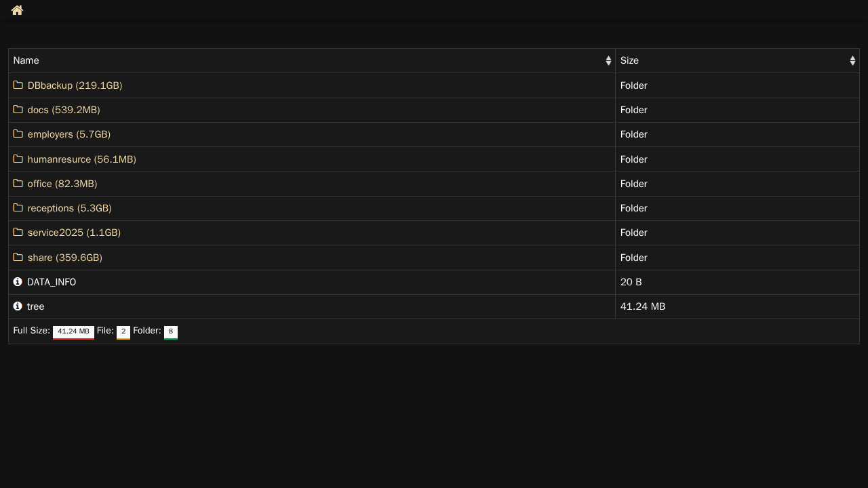Click the File count badge showing 2
This screenshot has width=868, height=488.
(x=123, y=332)
